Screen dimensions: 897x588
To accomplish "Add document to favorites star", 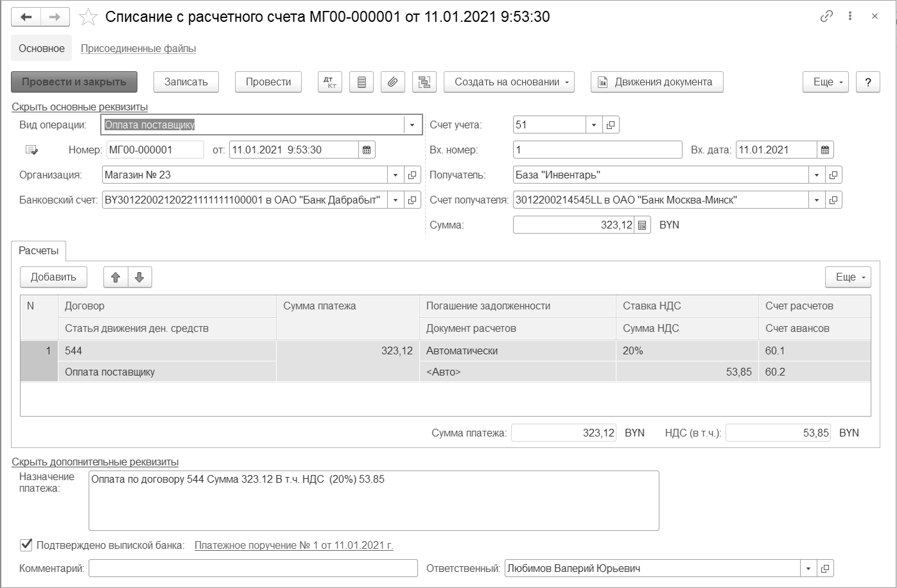I will (88, 17).
